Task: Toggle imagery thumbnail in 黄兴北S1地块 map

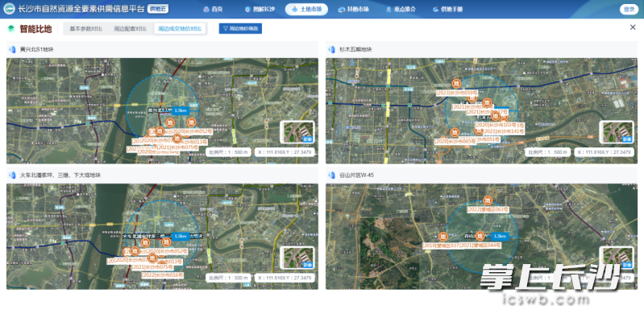Action: 297,132
